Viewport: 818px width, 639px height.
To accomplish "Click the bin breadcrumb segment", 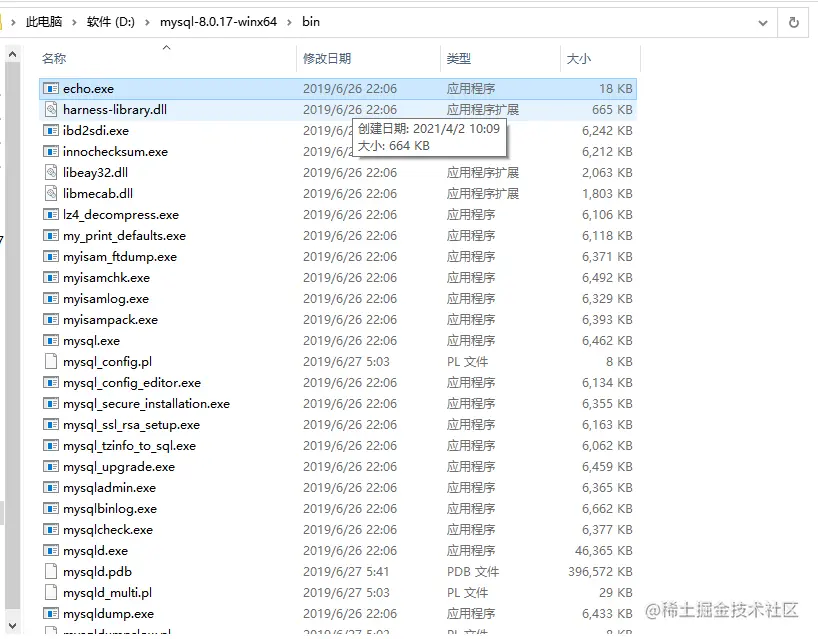I will pos(311,22).
